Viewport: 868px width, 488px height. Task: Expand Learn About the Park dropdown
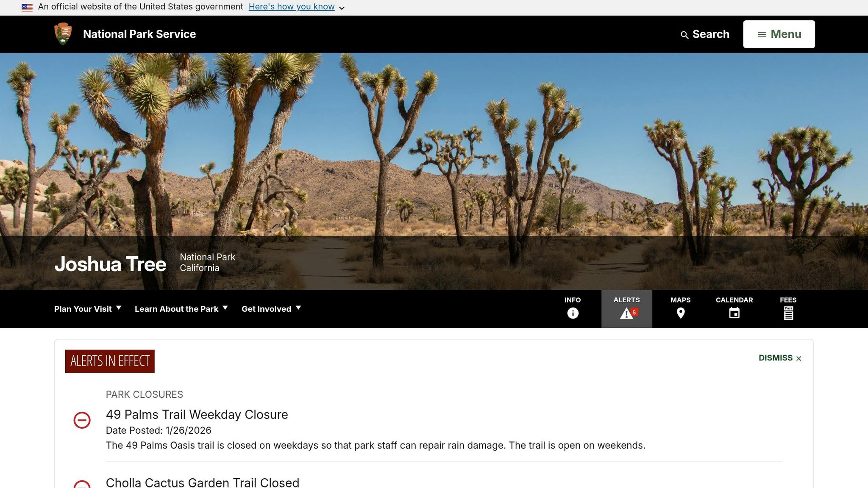tap(181, 309)
